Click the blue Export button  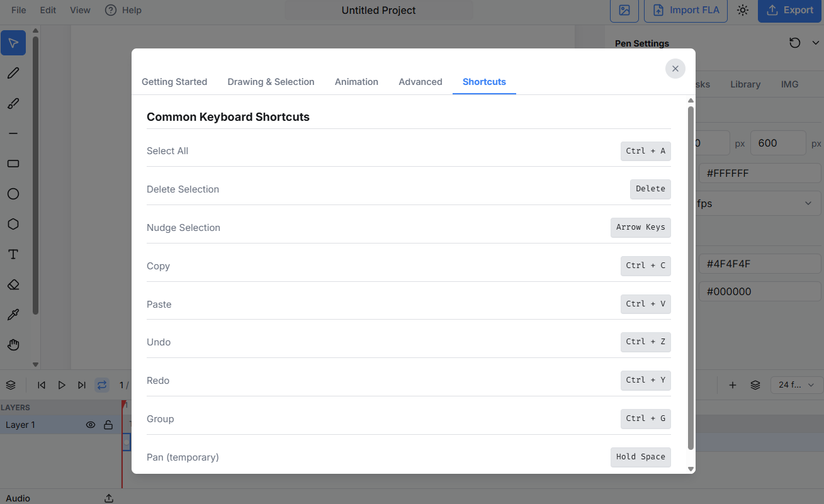pos(789,10)
